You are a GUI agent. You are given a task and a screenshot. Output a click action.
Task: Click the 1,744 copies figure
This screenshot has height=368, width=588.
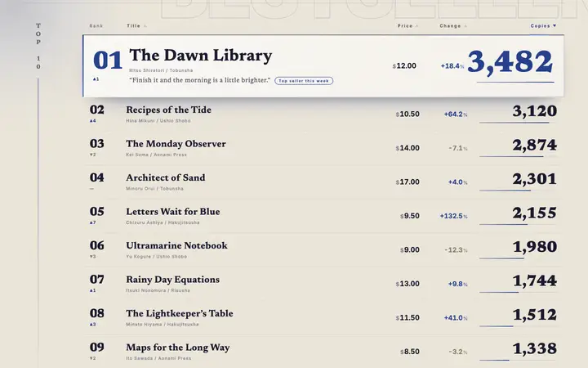coord(535,280)
